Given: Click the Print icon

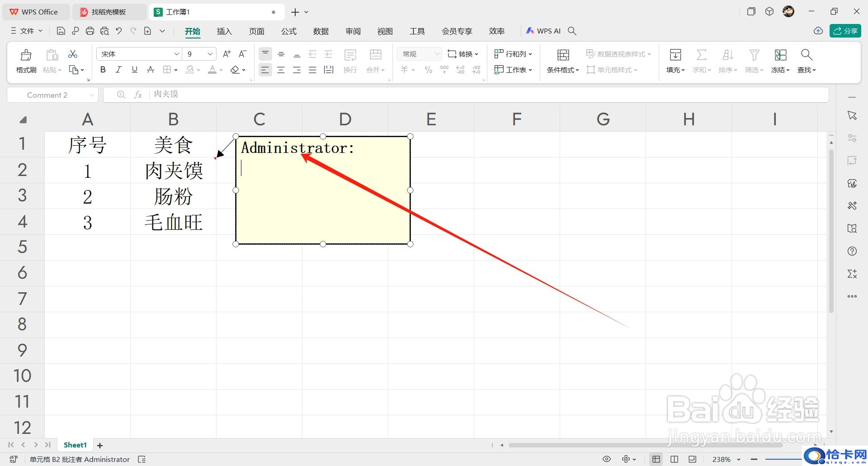Looking at the screenshot, I should coord(90,31).
